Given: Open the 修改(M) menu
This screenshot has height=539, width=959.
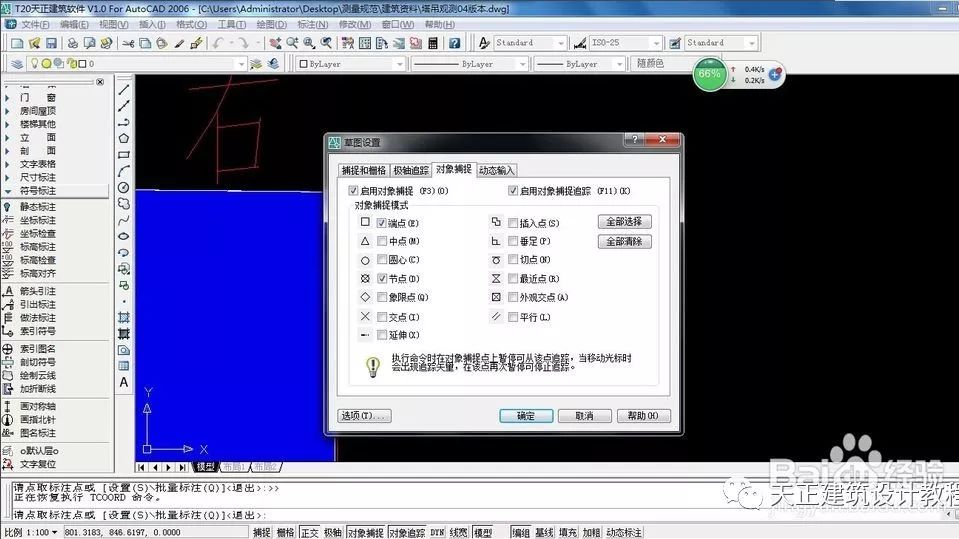Looking at the screenshot, I should [x=355, y=24].
